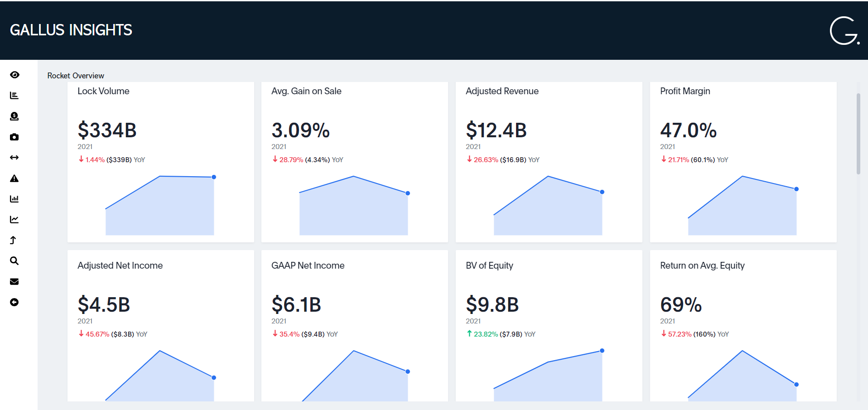Select the Lock Volume card's $334B value

click(x=107, y=130)
